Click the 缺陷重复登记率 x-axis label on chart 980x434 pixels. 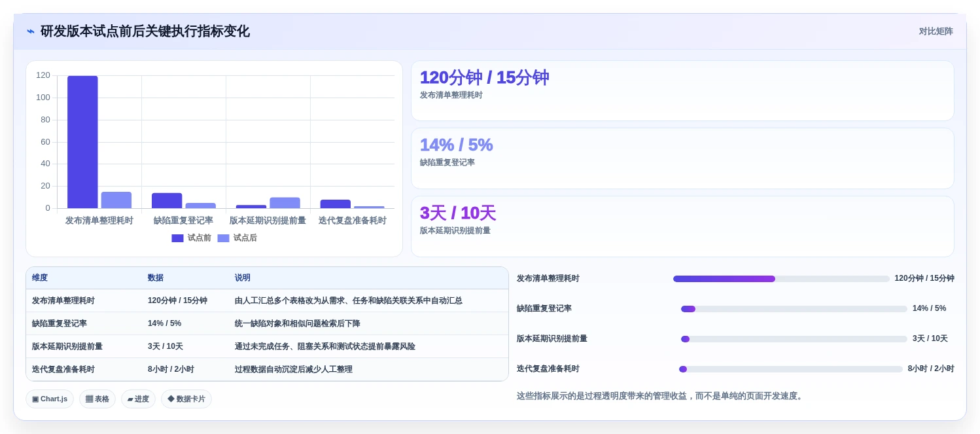tap(183, 221)
